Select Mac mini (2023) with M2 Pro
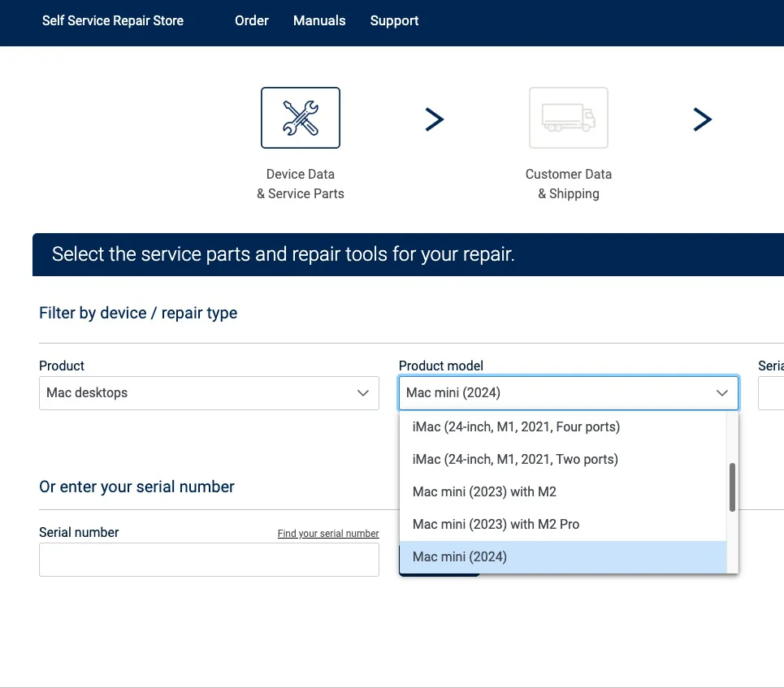Image resolution: width=784 pixels, height=688 pixels. pyautogui.click(x=563, y=524)
